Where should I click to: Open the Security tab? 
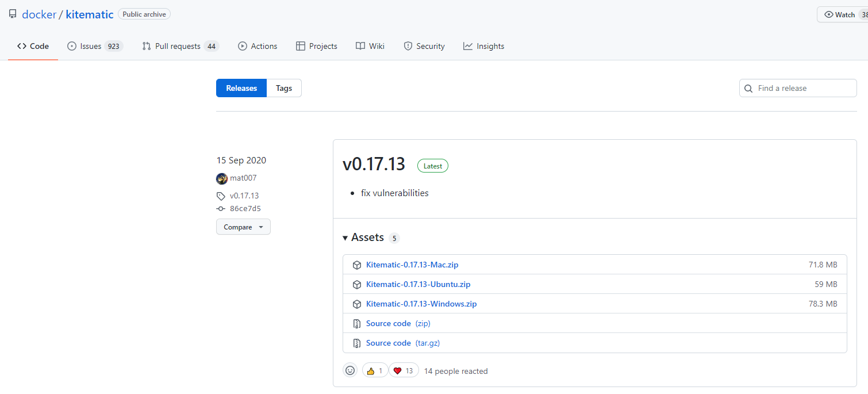point(424,46)
